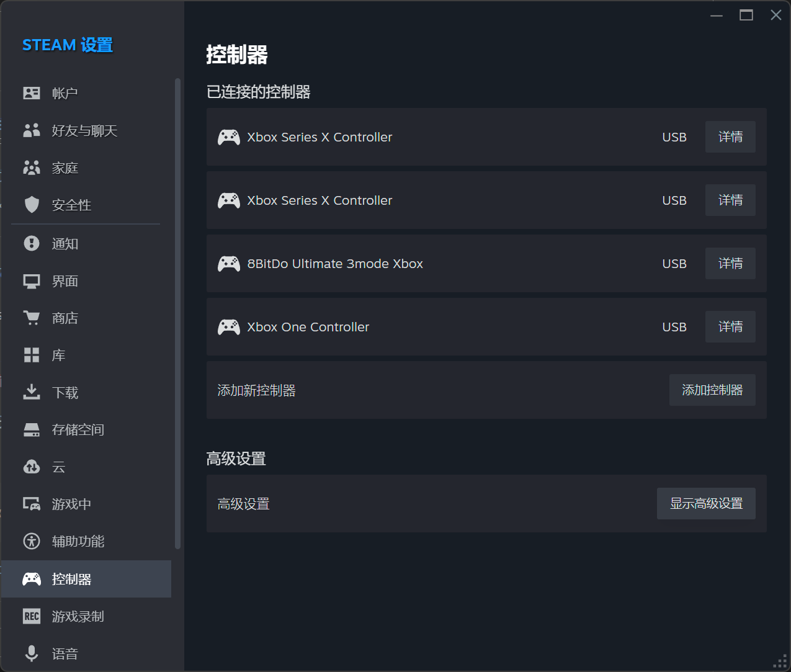Click gamepad icon of the first Xbox Series X Controller
Screen dimensions: 791x672
tap(229, 137)
